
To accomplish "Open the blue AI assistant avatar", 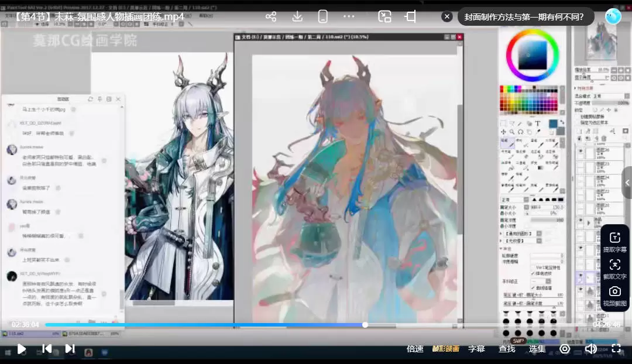I will pyautogui.click(x=613, y=16).
